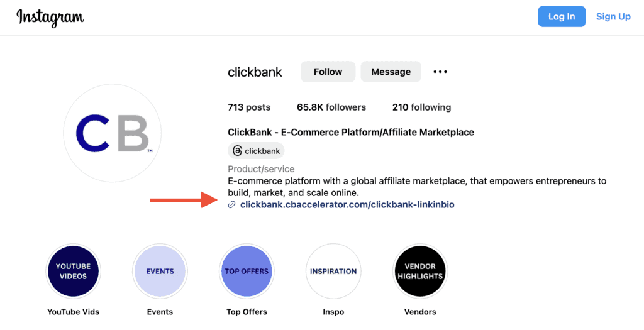This screenshot has height=330, width=644.
Task: Open the Events story highlight circle
Action: (x=160, y=272)
